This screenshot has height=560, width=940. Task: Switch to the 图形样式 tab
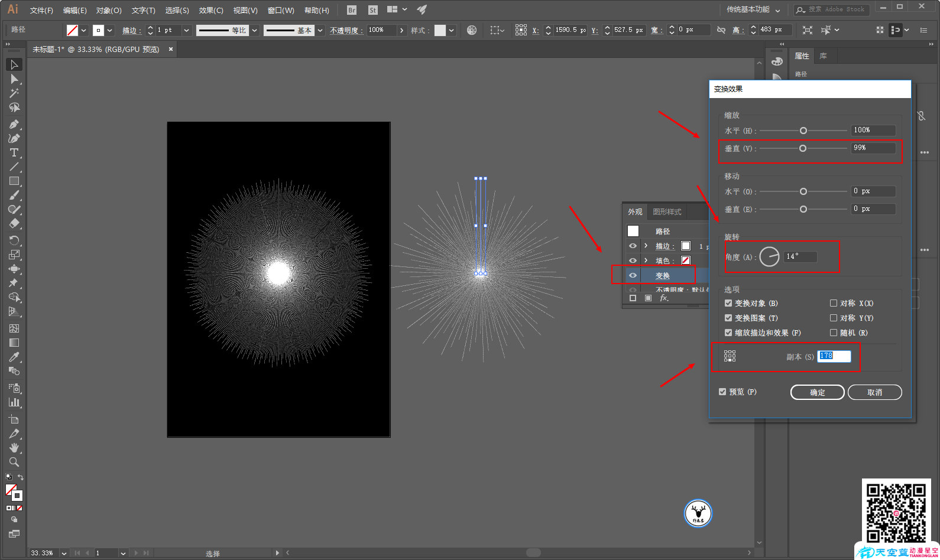[x=667, y=211]
